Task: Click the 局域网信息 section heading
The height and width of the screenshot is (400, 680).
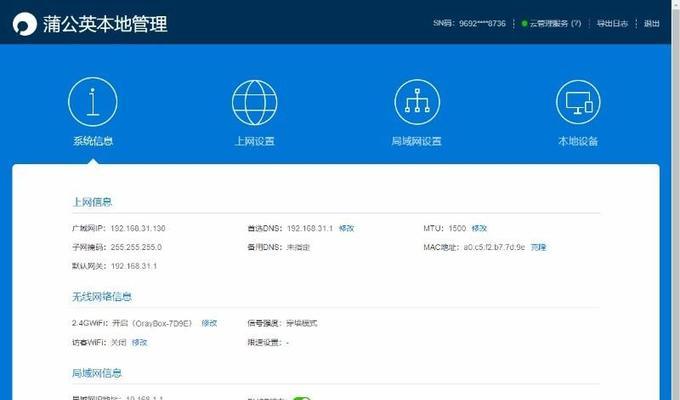Action: (97, 373)
